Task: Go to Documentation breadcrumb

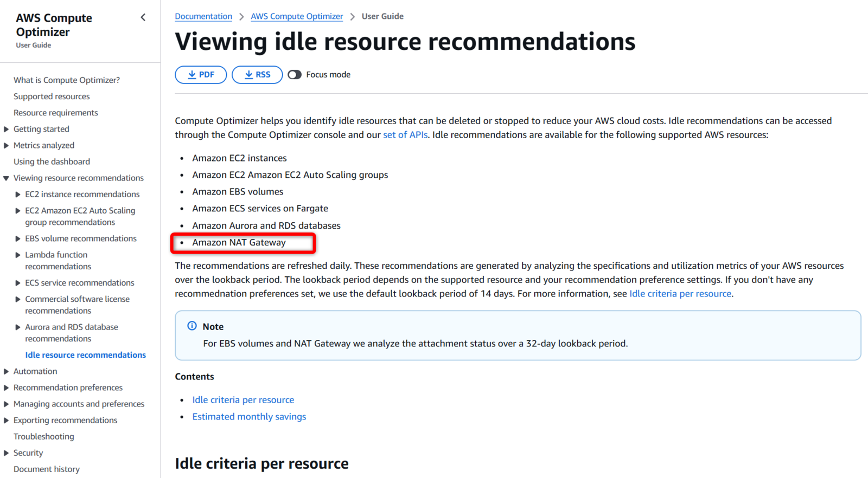Action: point(203,16)
